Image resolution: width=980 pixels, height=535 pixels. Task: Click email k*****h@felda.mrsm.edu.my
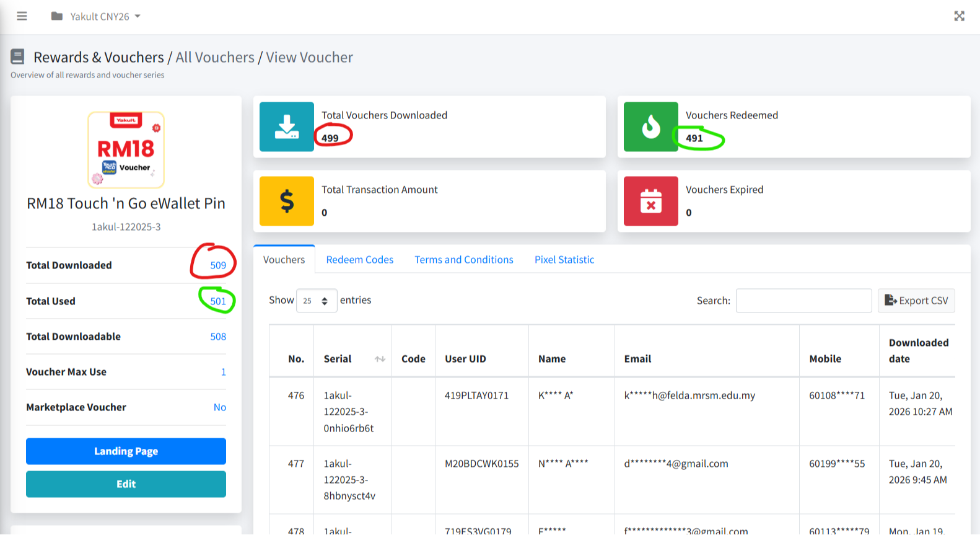click(x=689, y=396)
